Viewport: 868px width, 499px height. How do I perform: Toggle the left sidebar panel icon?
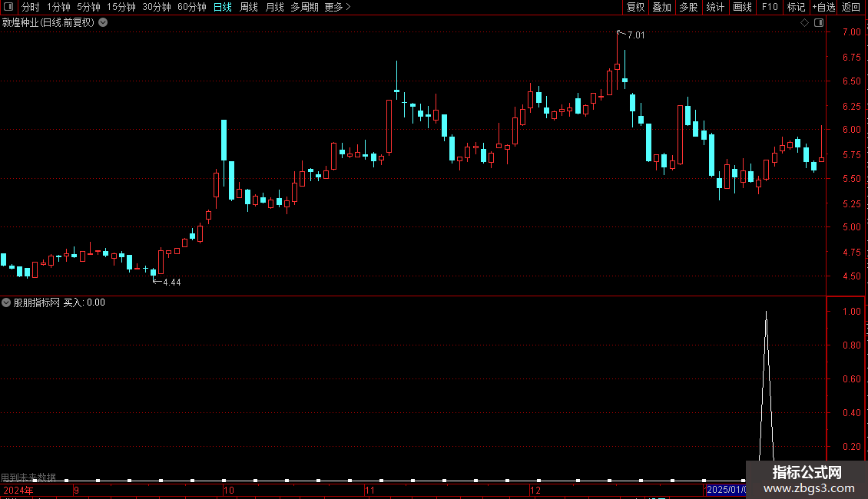(x=8, y=7)
